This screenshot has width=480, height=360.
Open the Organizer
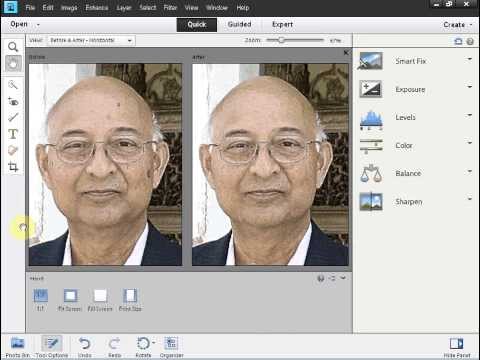(x=171, y=347)
